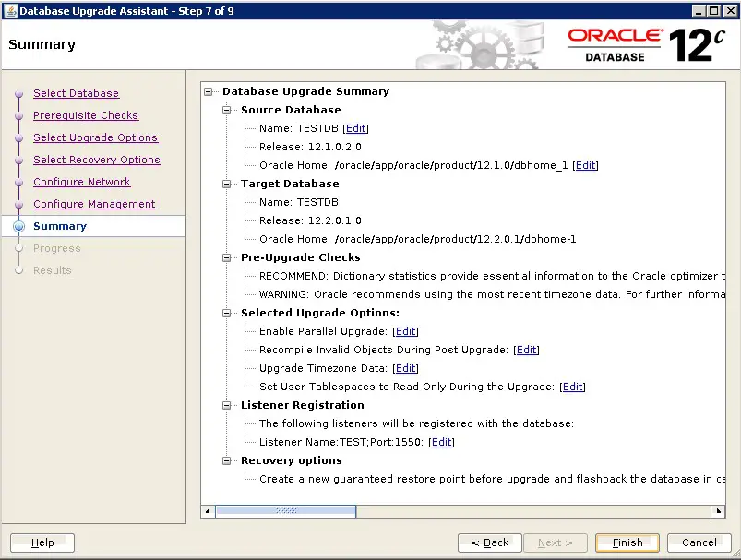Viewport: 741px width, 560px height.
Task: Click the Configure Network step bullet
Action: pyautogui.click(x=18, y=183)
